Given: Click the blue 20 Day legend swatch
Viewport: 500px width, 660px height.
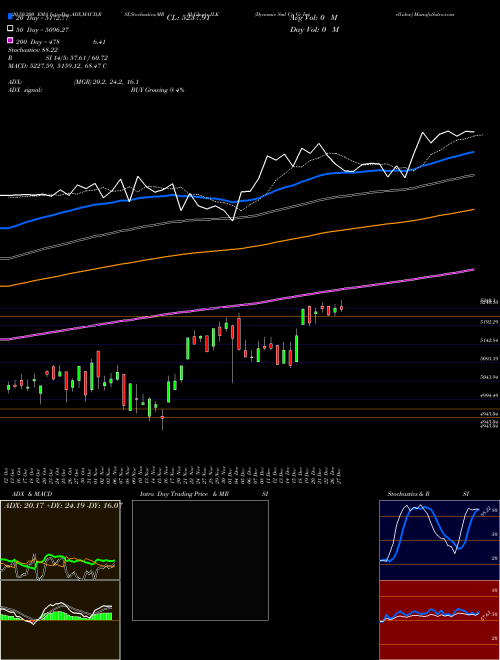Looking at the screenshot, I should pyautogui.click(x=11, y=17).
